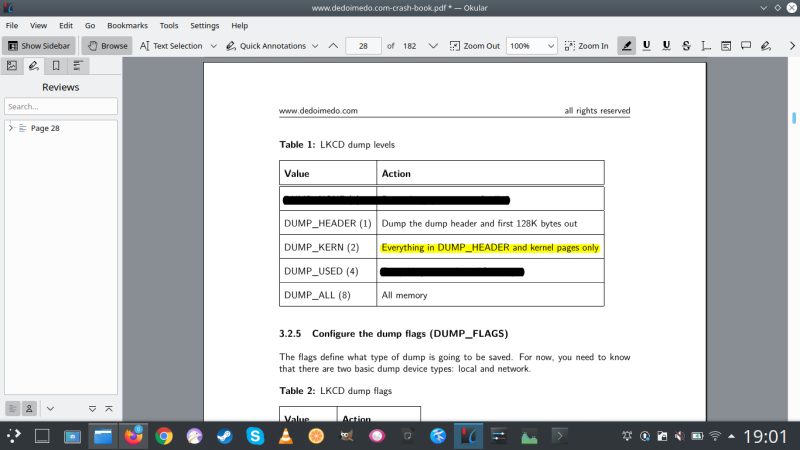Open the Help menu
This screenshot has height=450, width=800.
(239, 26)
